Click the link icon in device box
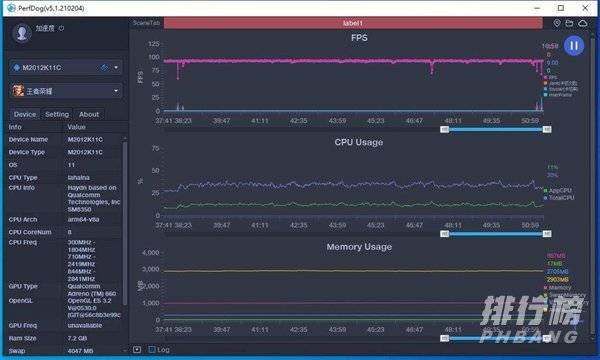The height and width of the screenshot is (360, 600). pos(104,68)
